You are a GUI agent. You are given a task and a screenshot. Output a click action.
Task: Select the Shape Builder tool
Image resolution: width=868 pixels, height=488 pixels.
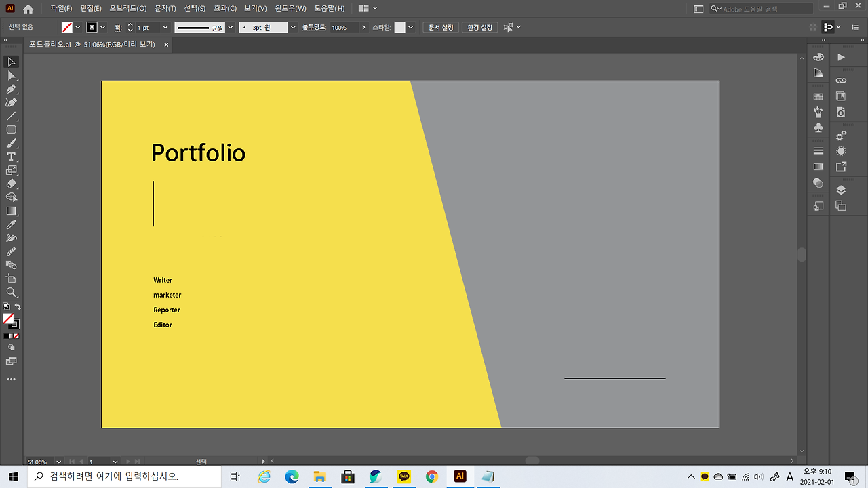12,197
